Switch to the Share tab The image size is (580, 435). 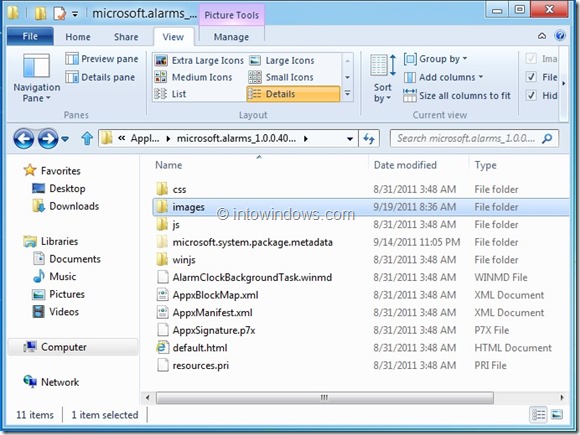click(126, 37)
